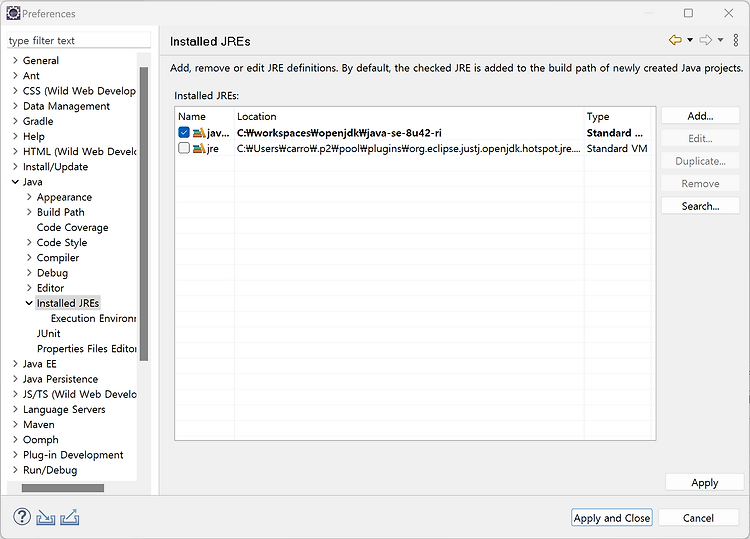750x539 pixels.
Task: Click location C:₩workspaces₩openjdk₩java-se-8u42-ri
Action: coord(339,133)
